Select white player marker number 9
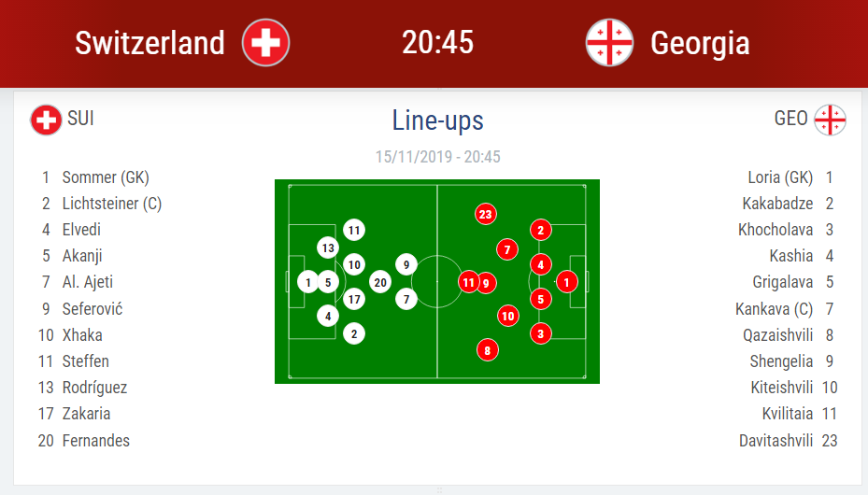 pos(406,265)
